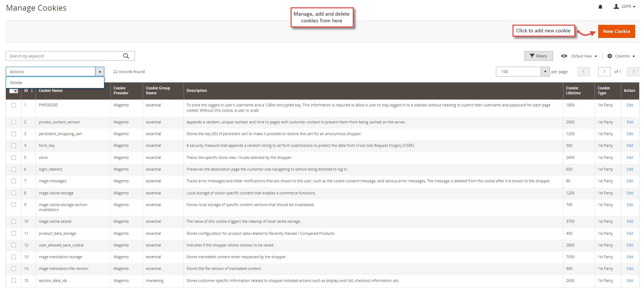Open the notifications bell icon

[600, 7]
